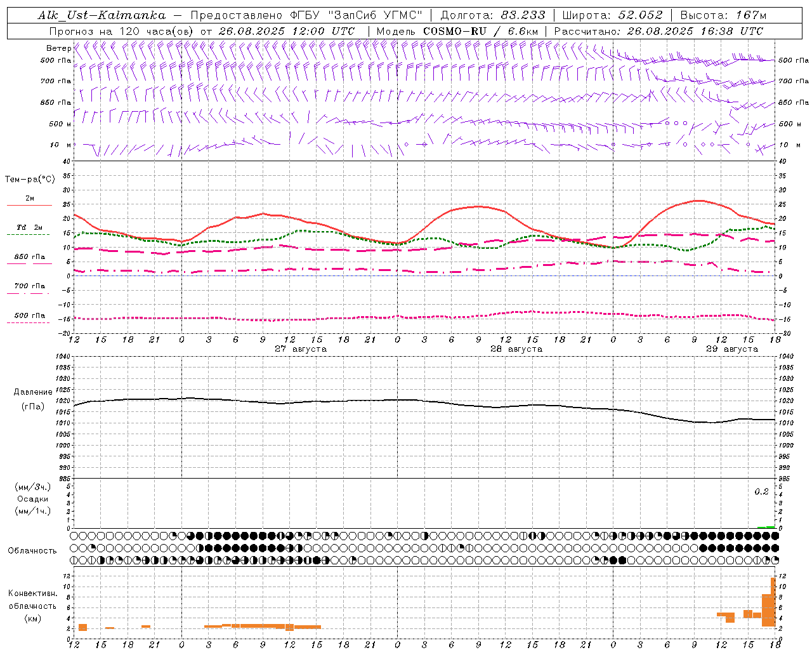Click the tallest orange convective cloud bar

point(773,602)
